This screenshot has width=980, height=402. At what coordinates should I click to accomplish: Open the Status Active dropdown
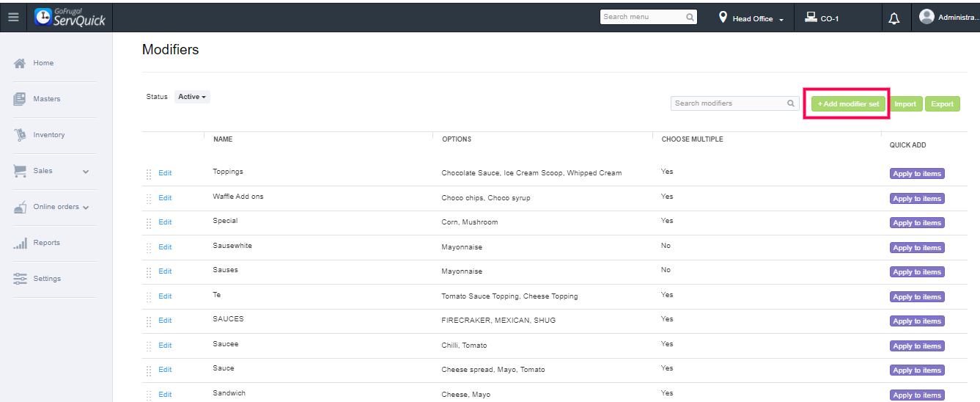[192, 97]
